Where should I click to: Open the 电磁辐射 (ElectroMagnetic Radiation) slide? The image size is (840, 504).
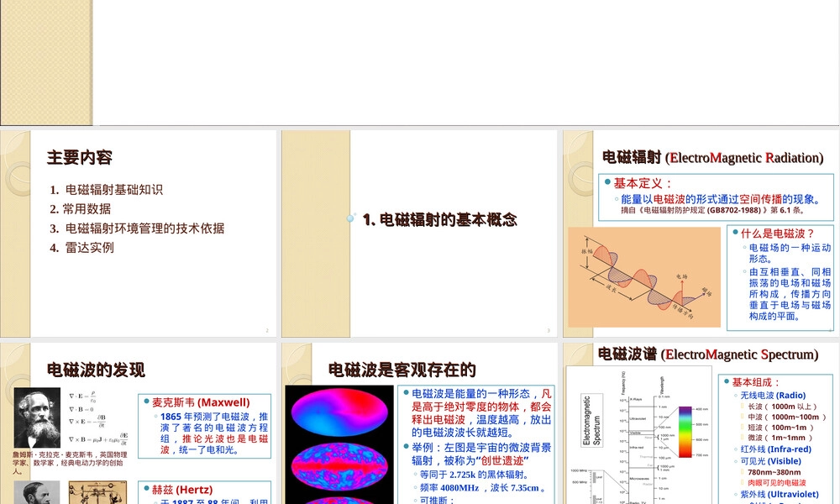(x=701, y=234)
